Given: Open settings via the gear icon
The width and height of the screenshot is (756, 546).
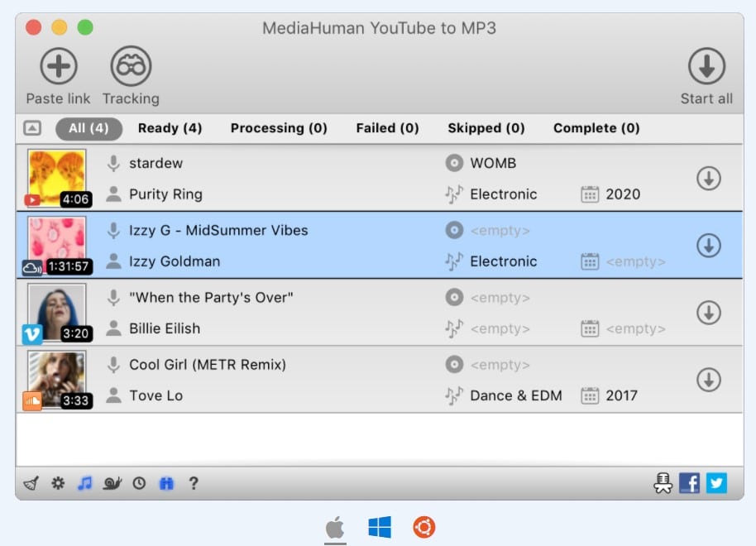Looking at the screenshot, I should tap(58, 483).
